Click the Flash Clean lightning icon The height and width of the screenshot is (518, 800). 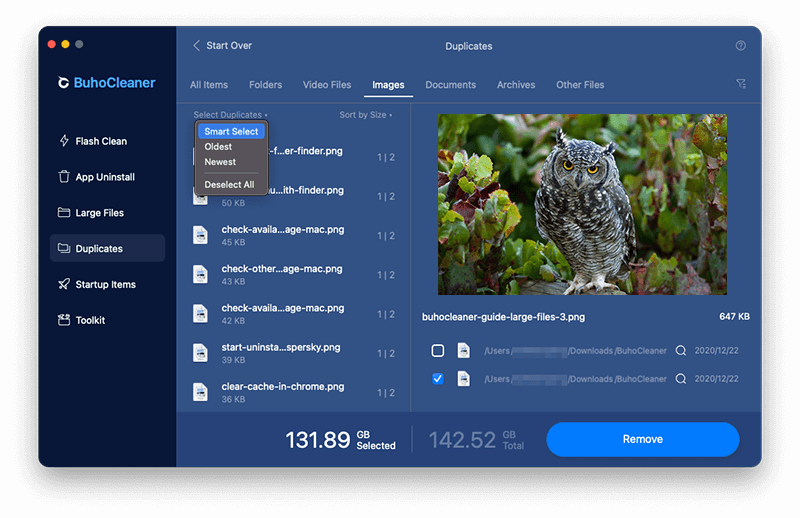click(64, 141)
